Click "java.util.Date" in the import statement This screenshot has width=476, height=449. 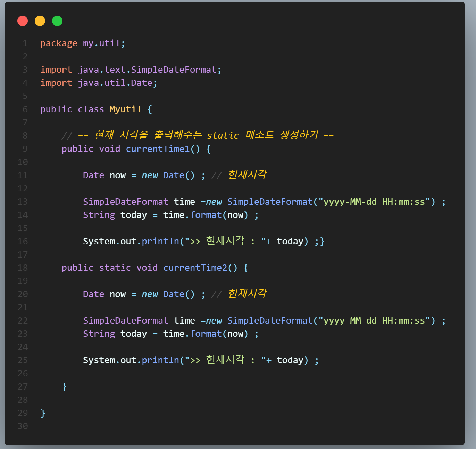(115, 83)
